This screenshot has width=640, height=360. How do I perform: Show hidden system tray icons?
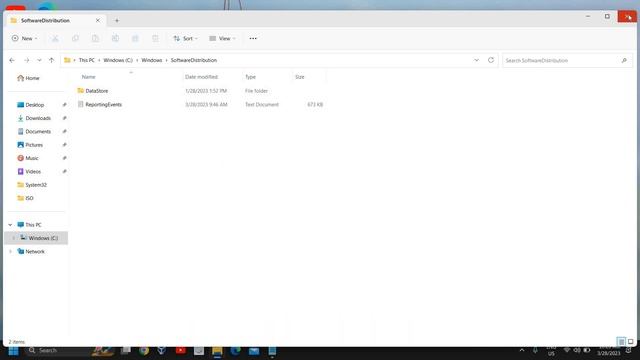point(522,351)
